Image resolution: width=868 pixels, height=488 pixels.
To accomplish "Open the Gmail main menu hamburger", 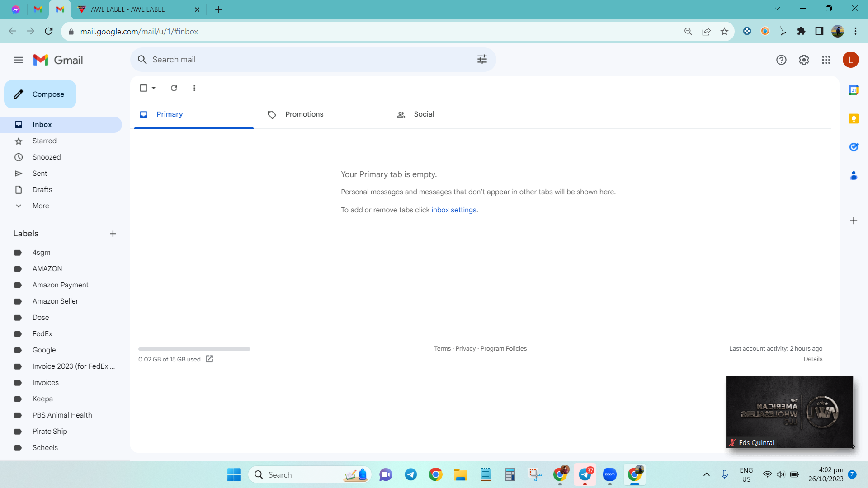I will pyautogui.click(x=18, y=60).
